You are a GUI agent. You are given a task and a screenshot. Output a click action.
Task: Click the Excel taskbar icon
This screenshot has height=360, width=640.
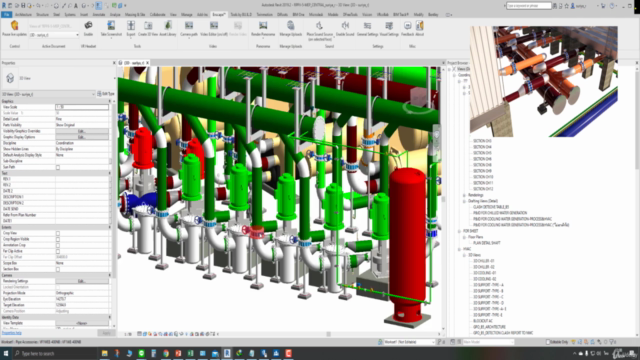click(x=190, y=353)
